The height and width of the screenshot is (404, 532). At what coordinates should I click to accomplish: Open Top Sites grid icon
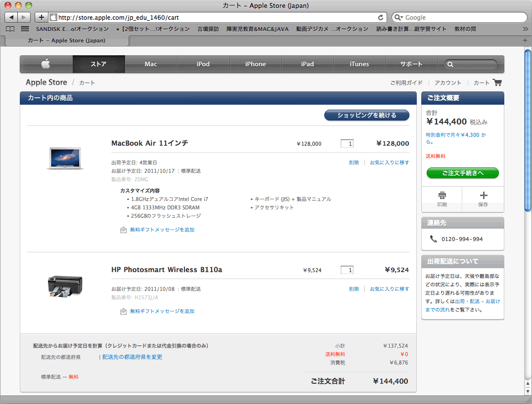25,29
